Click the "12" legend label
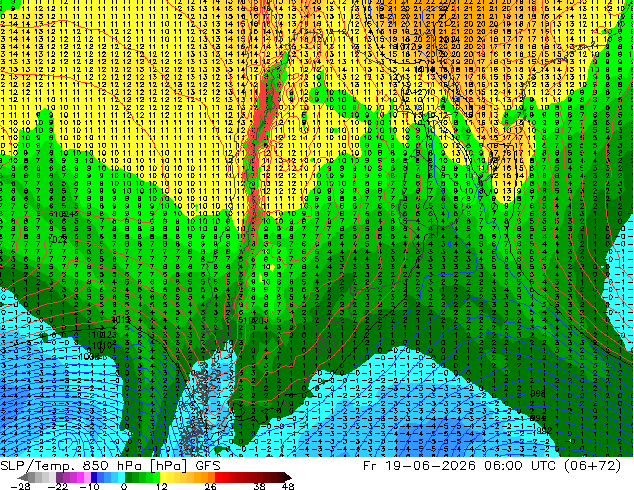The height and width of the screenshot is (490, 634). click(161, 486)
